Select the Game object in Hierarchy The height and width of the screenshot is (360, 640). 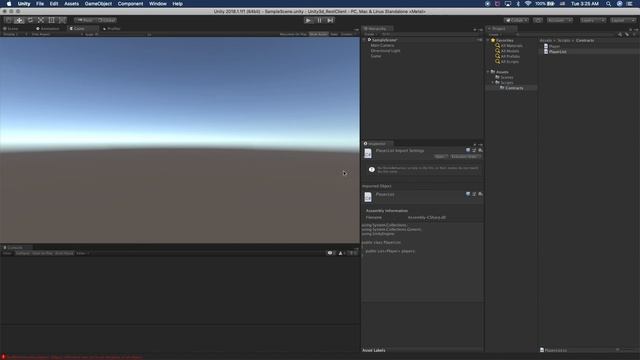(x=376, y=56)
